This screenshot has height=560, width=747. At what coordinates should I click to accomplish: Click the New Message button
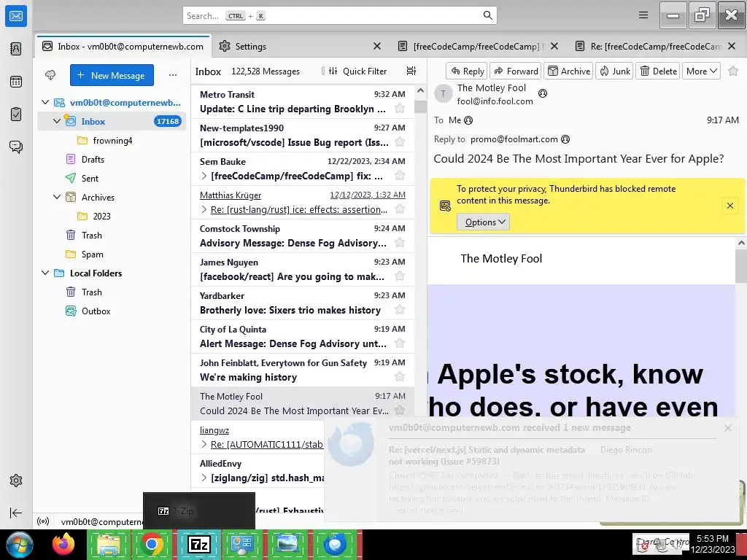coord(112,75)
